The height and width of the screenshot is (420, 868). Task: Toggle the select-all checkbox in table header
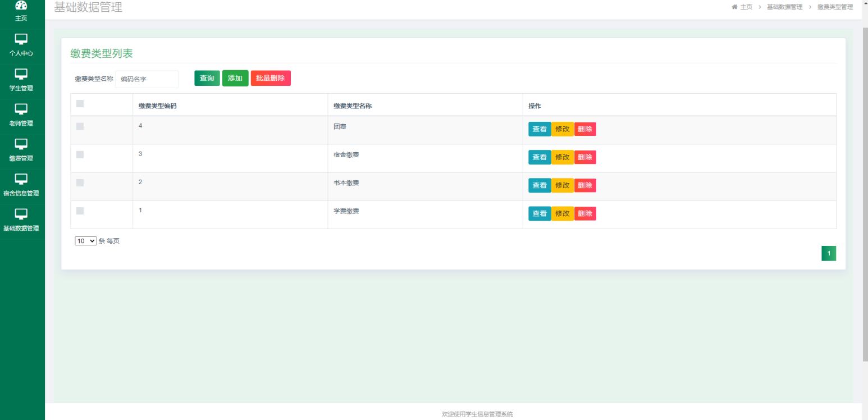80,103
